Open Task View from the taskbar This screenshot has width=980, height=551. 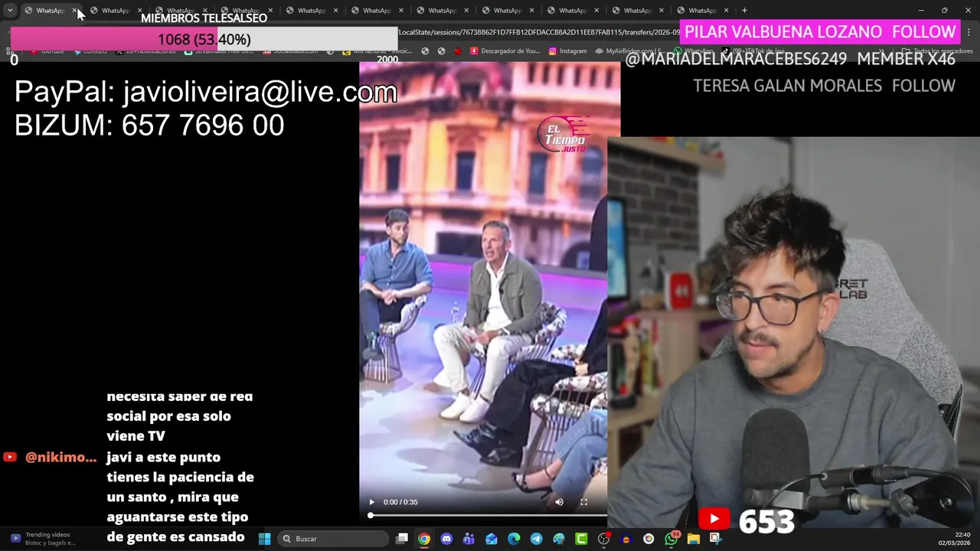tap(402, 539)
